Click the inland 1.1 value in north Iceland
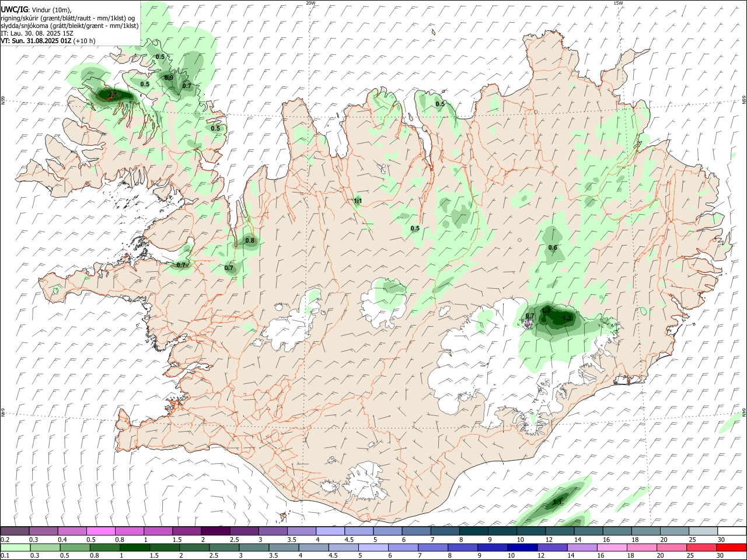Image resolution: width=747 pixels, height=560 pixels. point(358,201)
